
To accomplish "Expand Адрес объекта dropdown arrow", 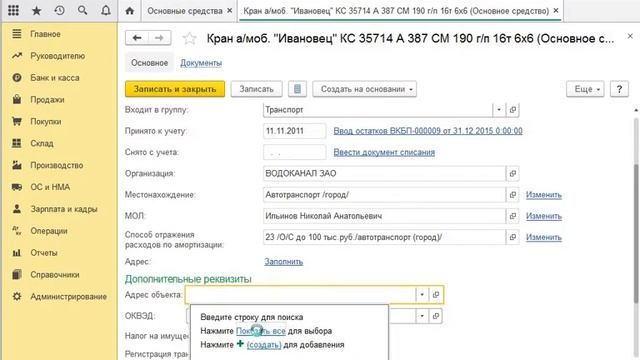I will [x=422, y=295].
